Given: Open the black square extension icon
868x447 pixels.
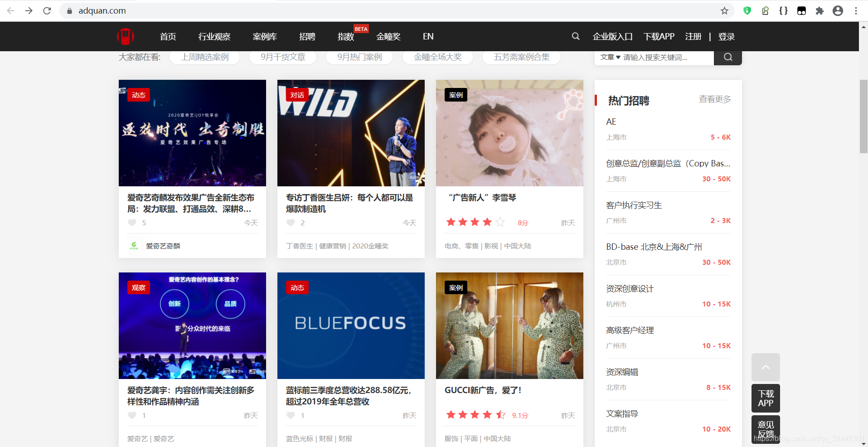Looking at the screenshot, I should point(801,10).
